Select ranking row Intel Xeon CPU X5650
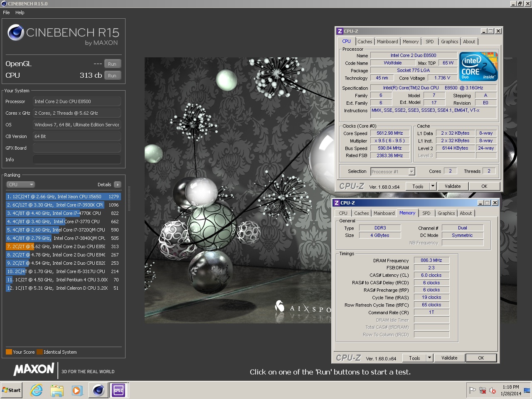The image size is (532, 399). 63,197
